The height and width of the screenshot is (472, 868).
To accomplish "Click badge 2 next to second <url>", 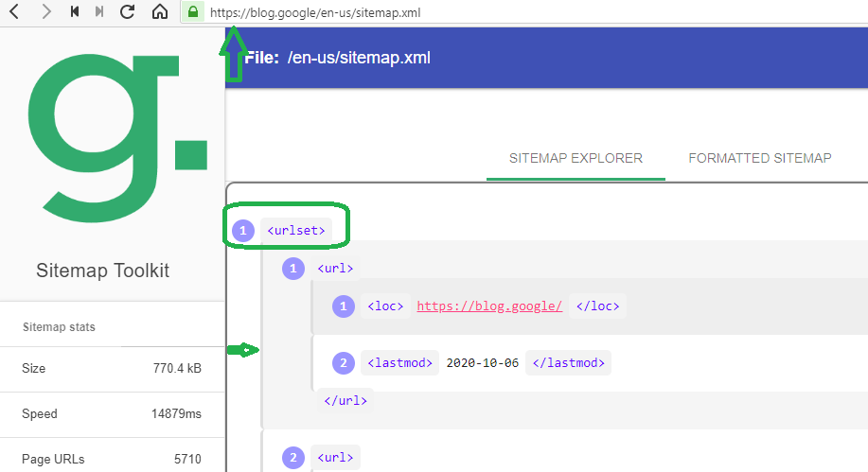I will pos(293,458).
